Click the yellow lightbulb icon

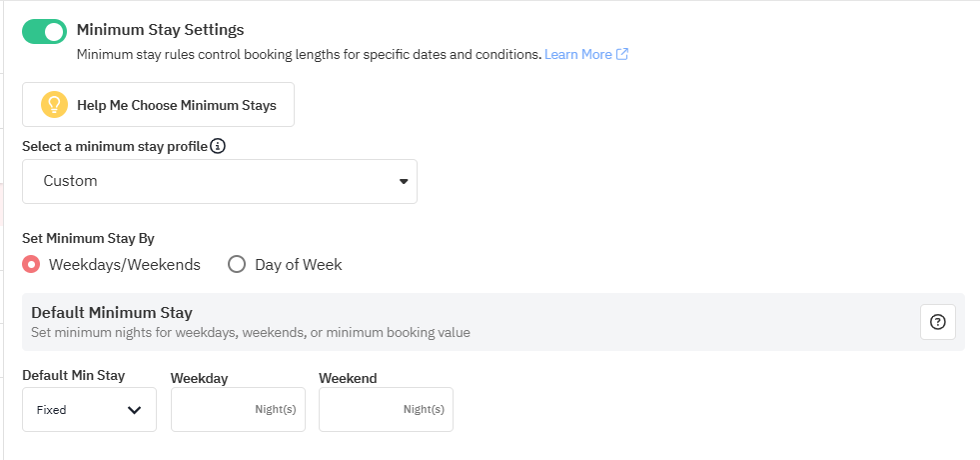click(54, 105)
